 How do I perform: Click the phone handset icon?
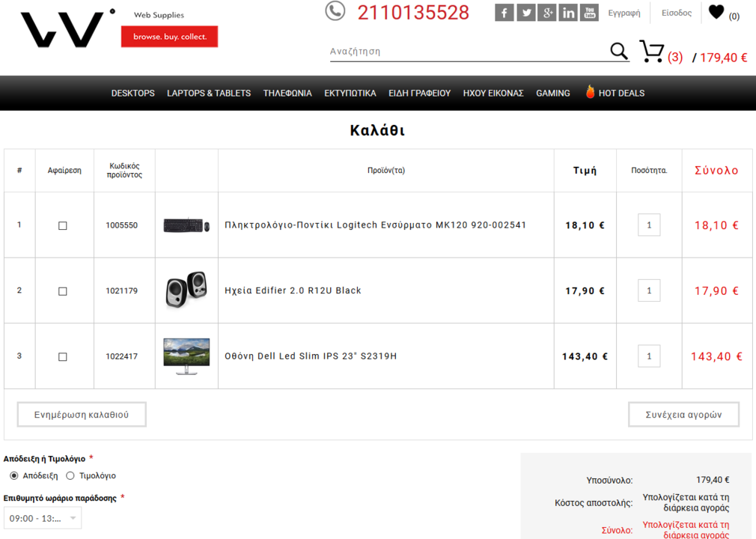(x=335, y=11)
